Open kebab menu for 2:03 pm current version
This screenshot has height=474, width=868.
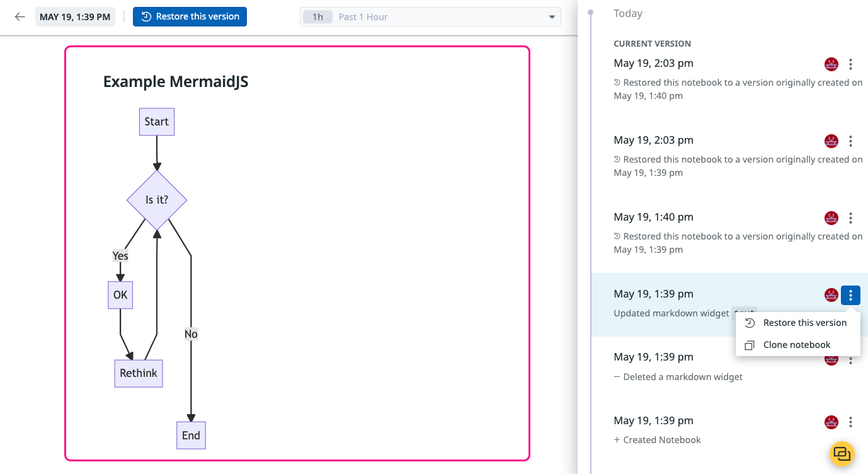point(850,64)
